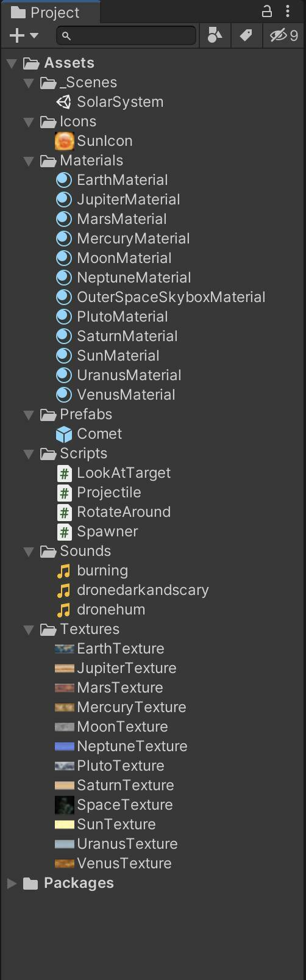Click inside the project search field
The width and height of the screenshot is (306, 980).
pos(127,35)
